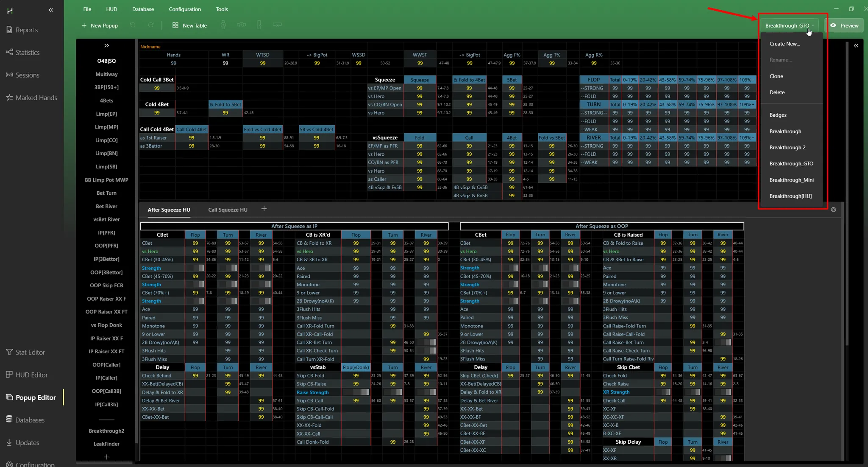Click the Marked Hands star icon
Screen dimensions: 868x467
click(9, 98)
